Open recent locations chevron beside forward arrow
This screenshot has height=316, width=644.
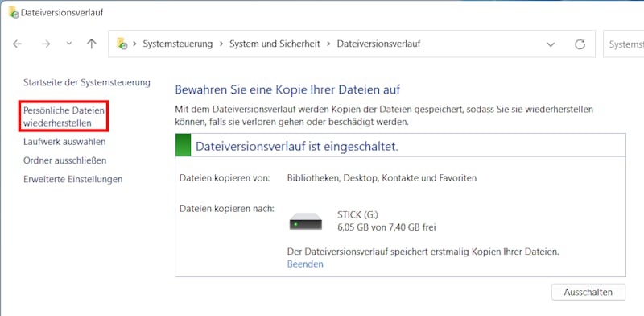[69, 44]
